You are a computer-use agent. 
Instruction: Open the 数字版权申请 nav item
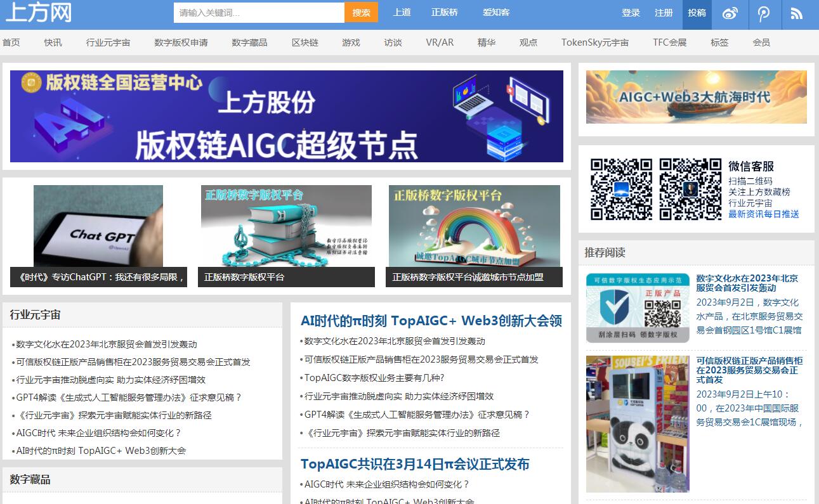pos(181,42)
